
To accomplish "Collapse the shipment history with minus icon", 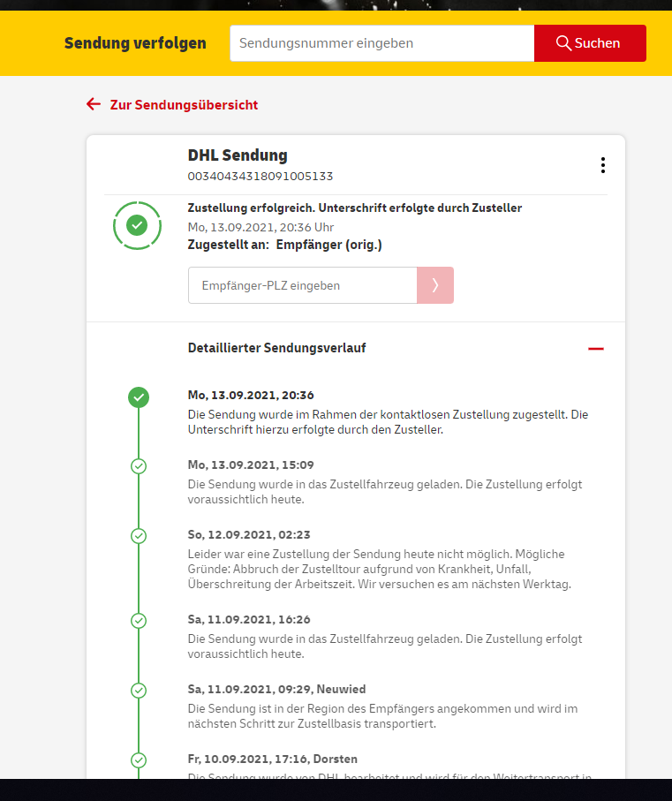I will [x=596, y=349].
